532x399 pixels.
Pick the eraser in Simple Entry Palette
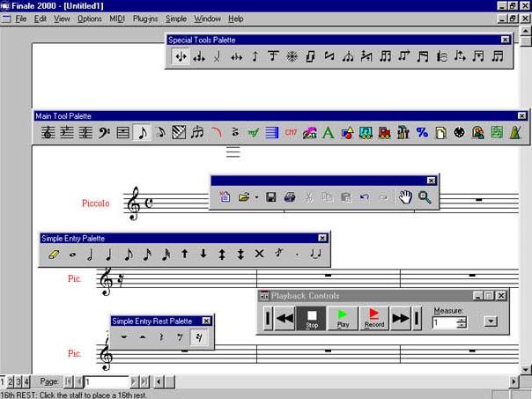[x=54, y=255]
